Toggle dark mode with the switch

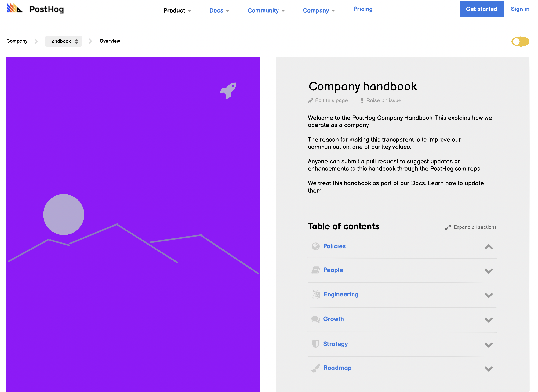[520, 41]
